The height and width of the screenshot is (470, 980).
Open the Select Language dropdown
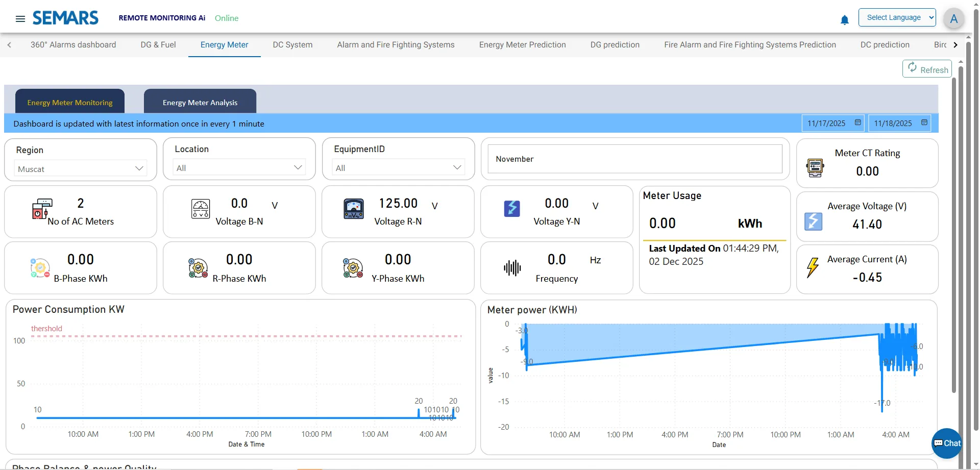(897, 17)
